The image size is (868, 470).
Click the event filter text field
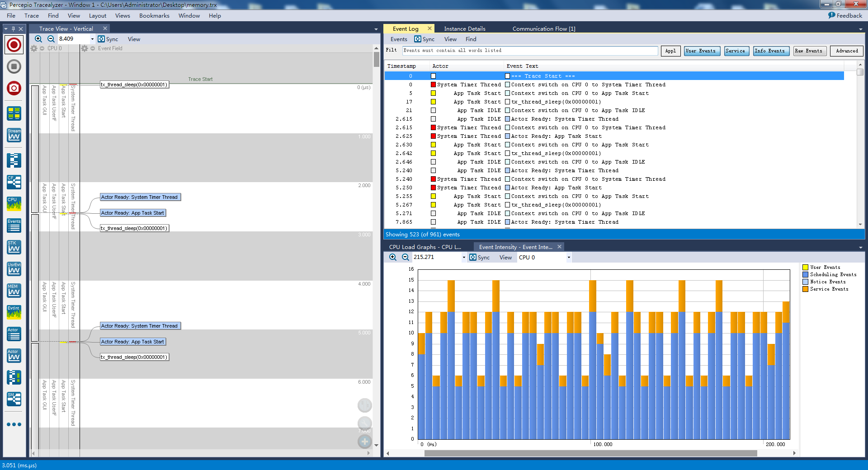(529, 51)
